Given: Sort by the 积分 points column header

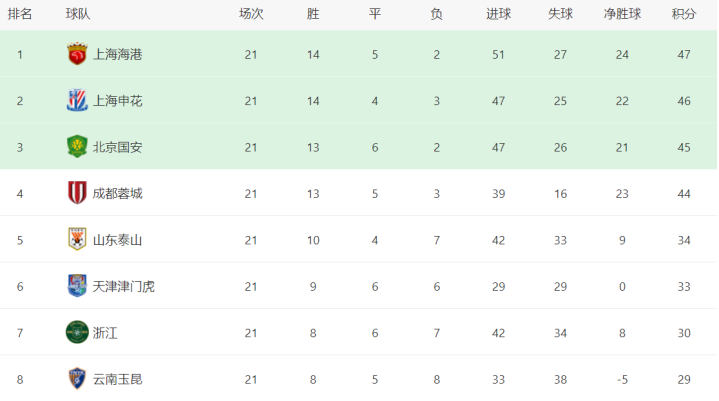Looking at the screenshot, I should pos(684,14).
